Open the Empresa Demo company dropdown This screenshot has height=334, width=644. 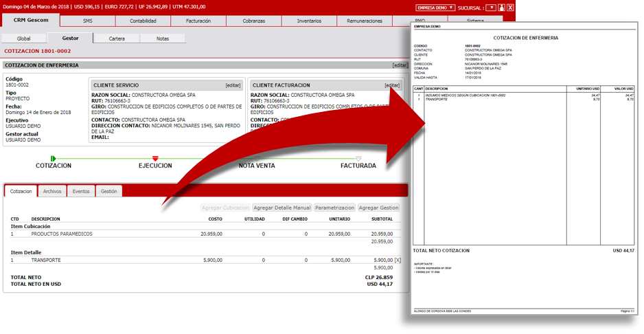[435, 8]
